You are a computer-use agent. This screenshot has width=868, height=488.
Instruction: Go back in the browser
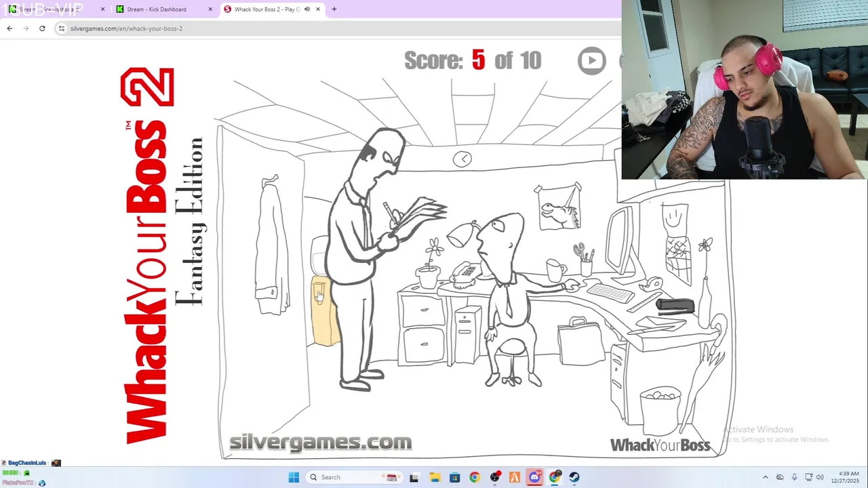pyautogui.click(x=9, y=28)
